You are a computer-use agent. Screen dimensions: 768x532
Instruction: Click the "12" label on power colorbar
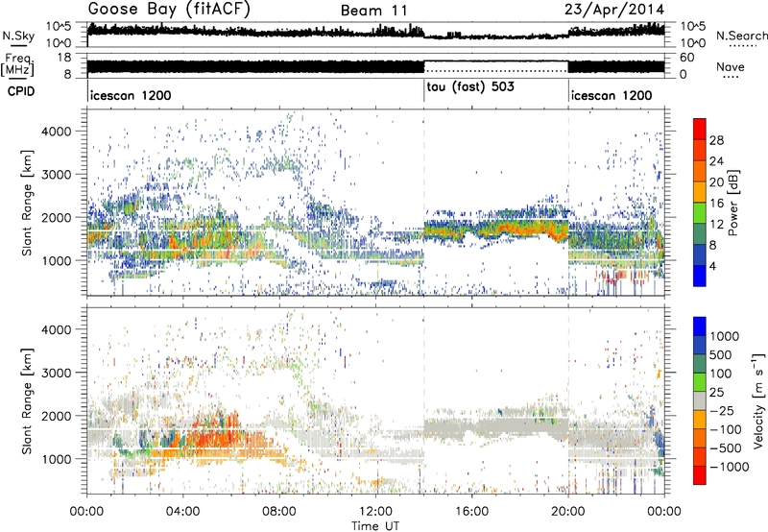(716, 225)
